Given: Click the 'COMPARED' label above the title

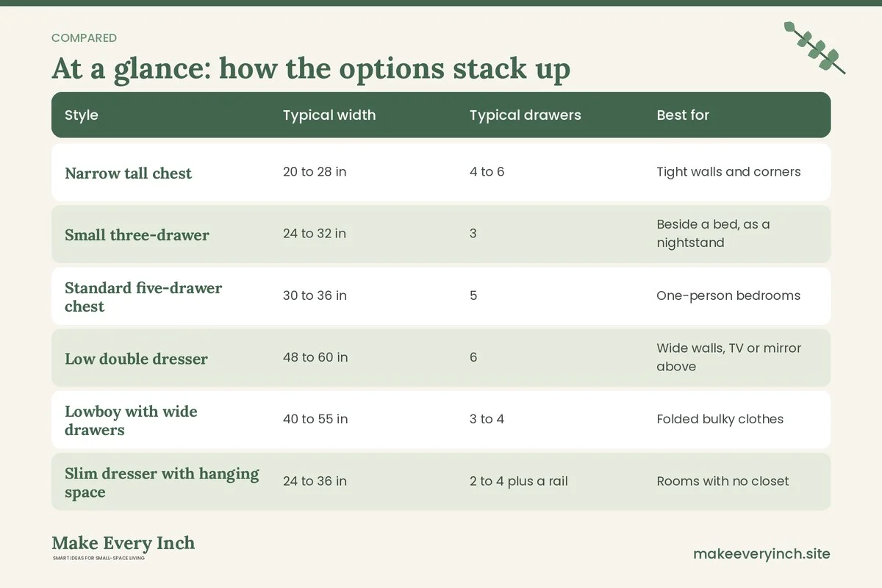Looking at the screenshot, I should (x=84, y=38).
